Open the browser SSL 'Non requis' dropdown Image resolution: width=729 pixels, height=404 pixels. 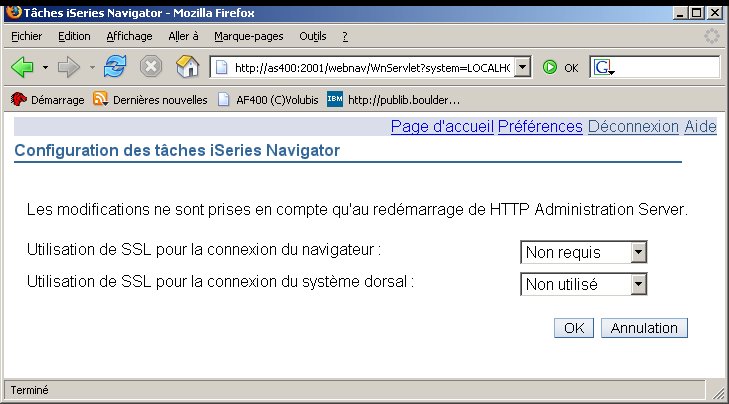tap(583, 252)
